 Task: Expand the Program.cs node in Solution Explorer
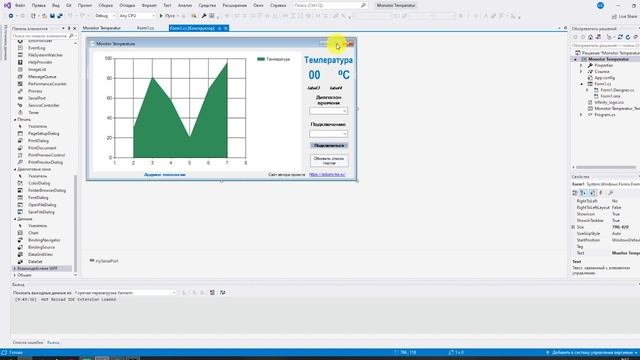tap(582, 115)
